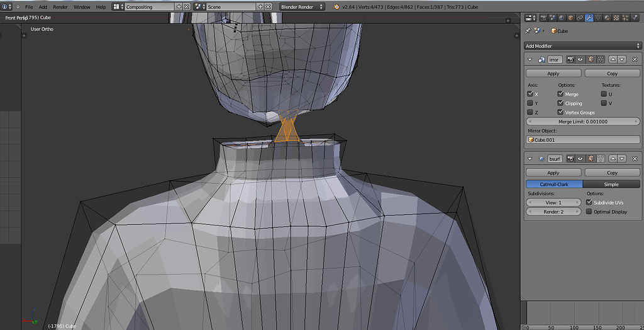
Task: Toggle Mirror modifier edit mode display
Action: click(x=590, y=59)
